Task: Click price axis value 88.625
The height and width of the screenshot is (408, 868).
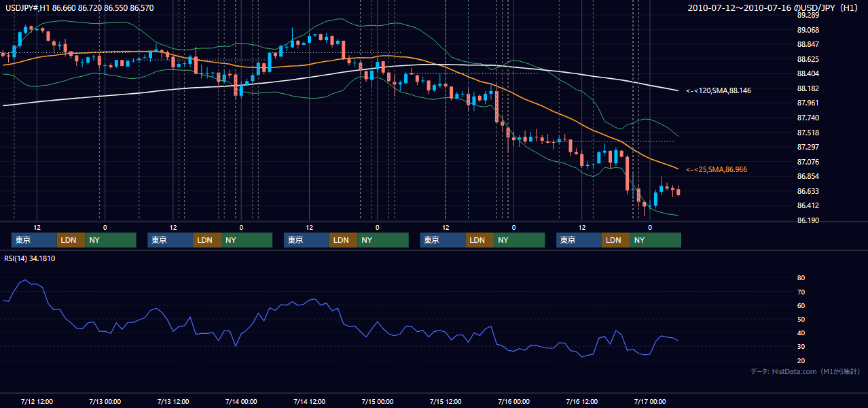Action: click(x=808, y=59)
